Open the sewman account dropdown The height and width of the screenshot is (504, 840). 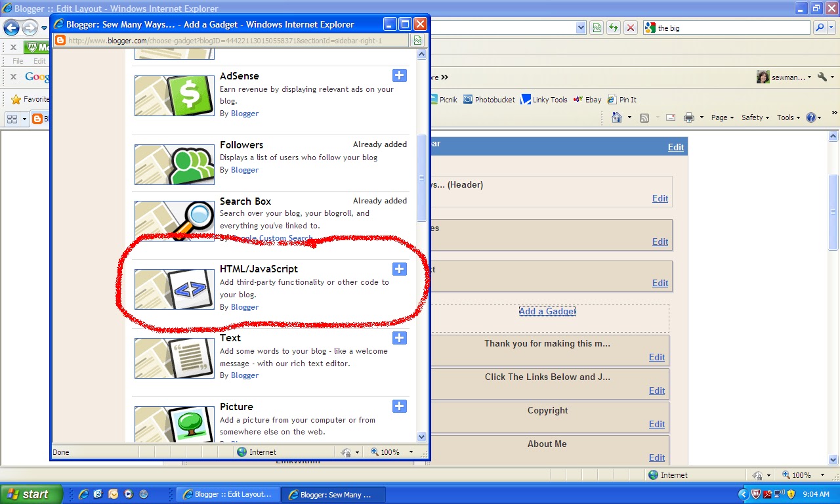point(784,77)
